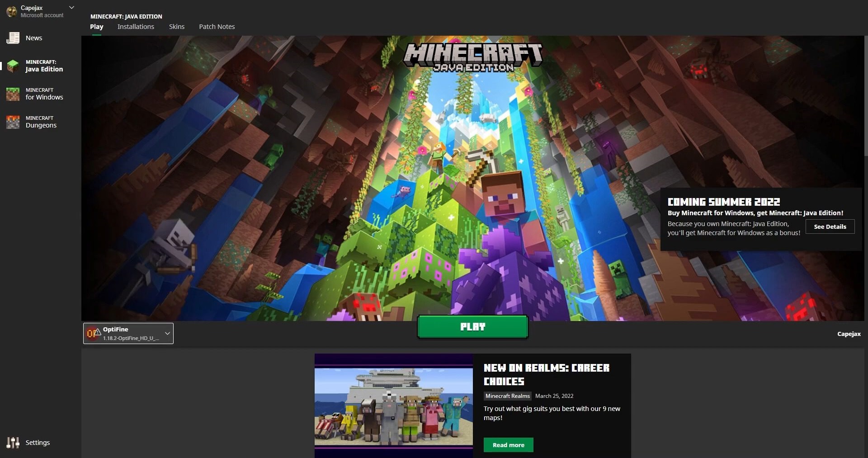The image size is (868, 458).
Task: Click the vertical scrollbar on right edge
Action: pyautogui.click(x=866, y=96)
